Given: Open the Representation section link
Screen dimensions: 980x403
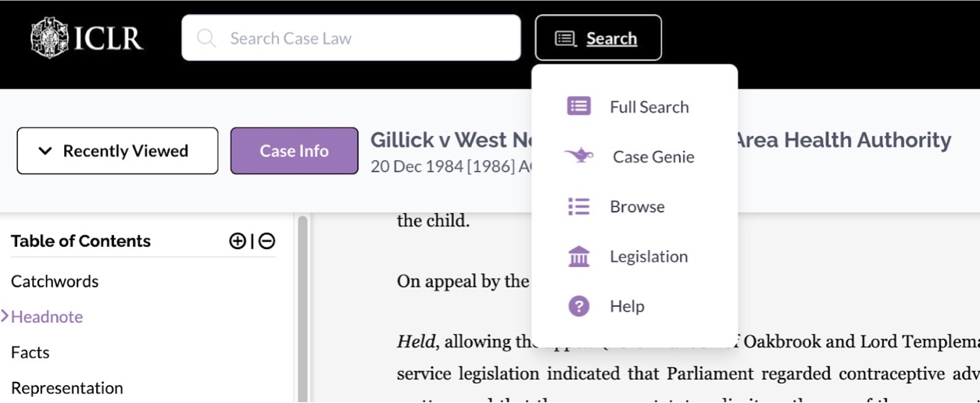Looking at the screenshot, I should 66,388.
